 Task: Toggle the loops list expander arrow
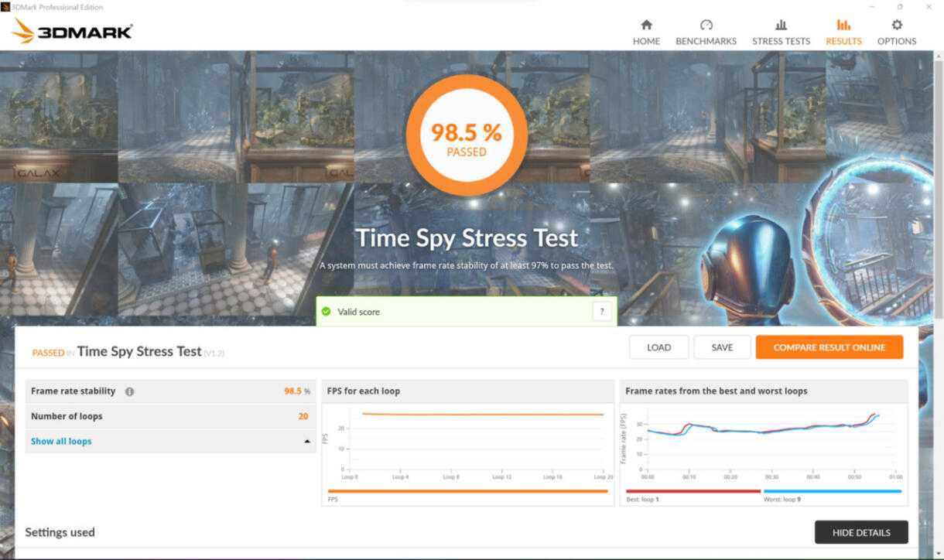point(307,442)
